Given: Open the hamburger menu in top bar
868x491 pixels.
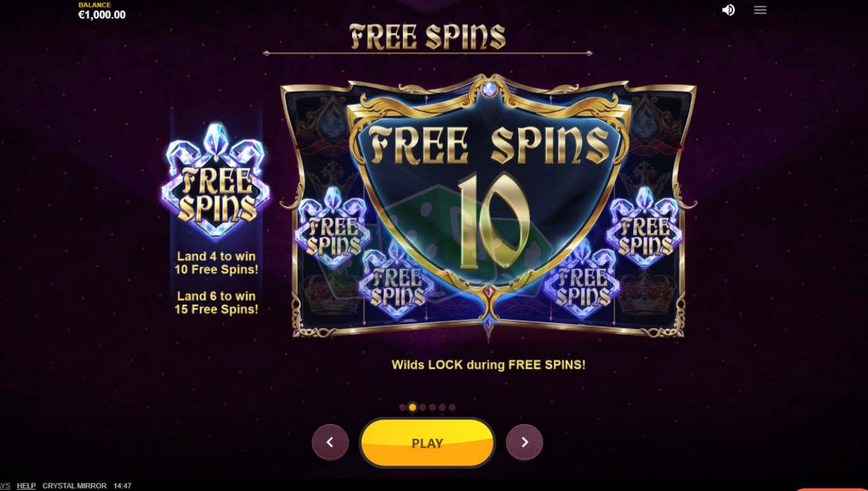Looking at the screenshot, I should [x=760, y=10].
